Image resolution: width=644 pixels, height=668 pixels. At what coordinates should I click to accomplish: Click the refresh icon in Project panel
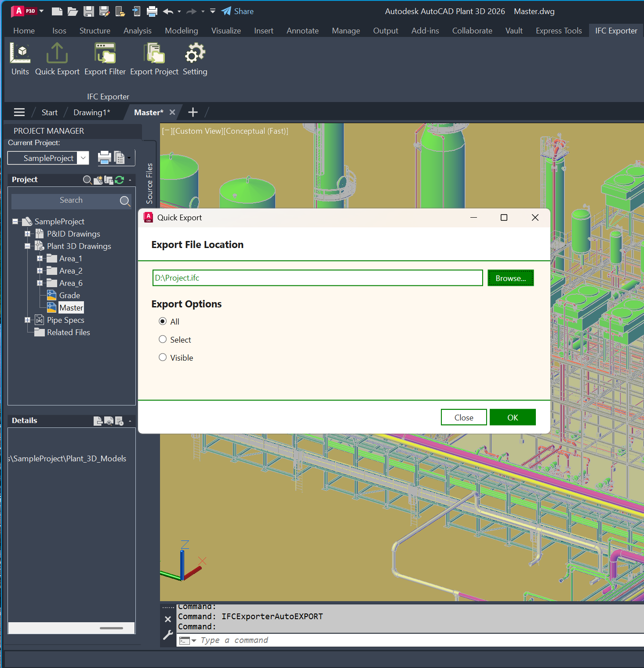(120, 180)
